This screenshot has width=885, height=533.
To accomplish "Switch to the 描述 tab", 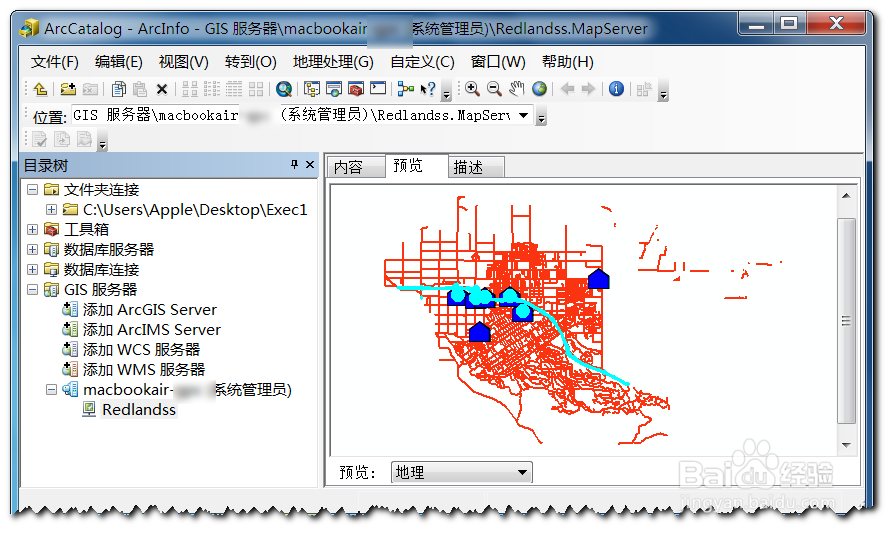I will pos(476,167).
